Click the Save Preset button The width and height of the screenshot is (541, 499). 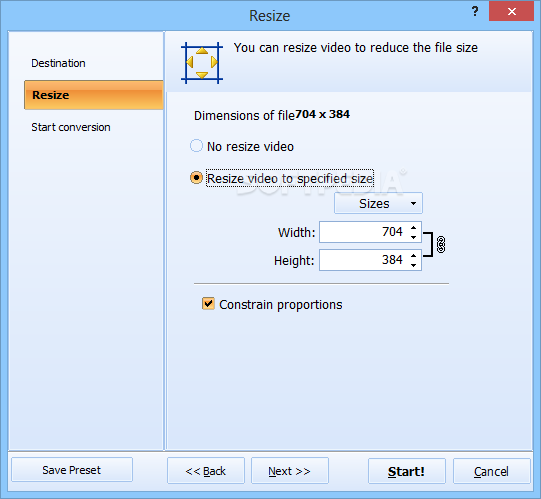coord(72,470)
